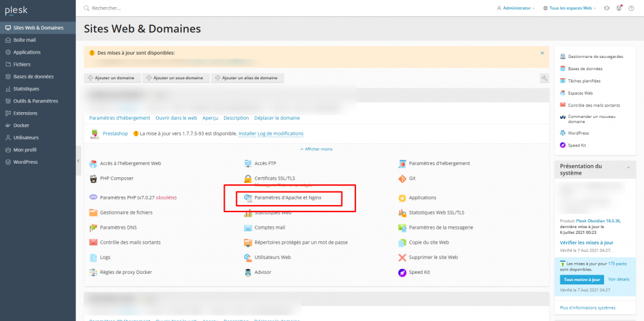The width and height of the screenshot is (644, 321).
Task: Click the wrench customize icon
Action: [x=544, y=78]
